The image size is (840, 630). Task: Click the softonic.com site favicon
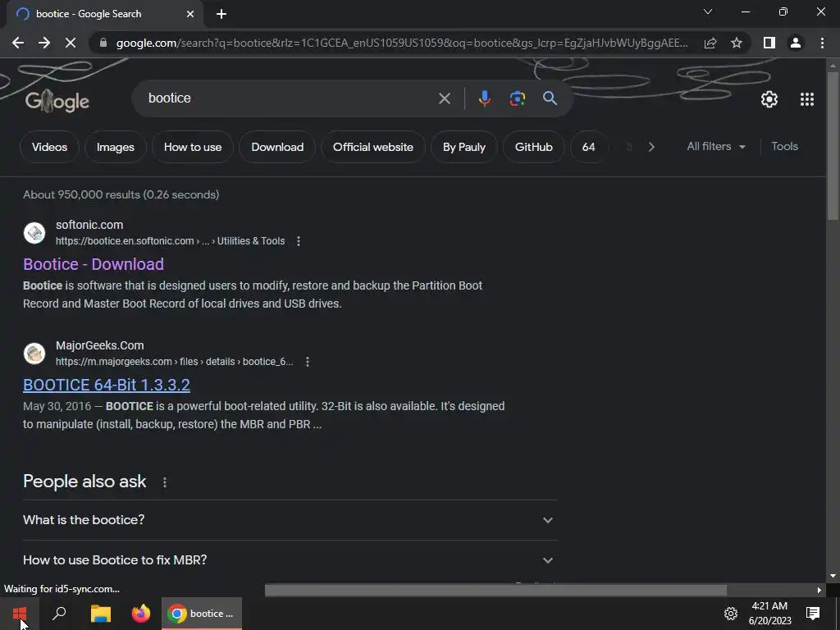34,233
